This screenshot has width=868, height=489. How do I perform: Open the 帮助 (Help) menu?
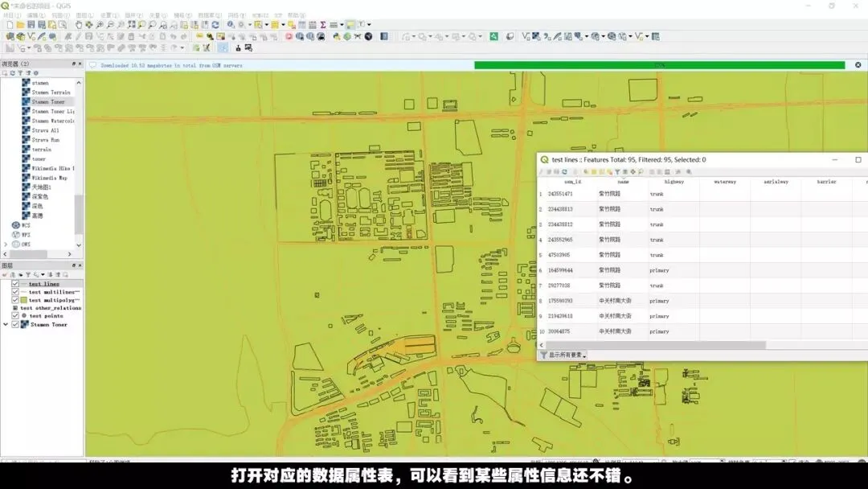point(296,15)
